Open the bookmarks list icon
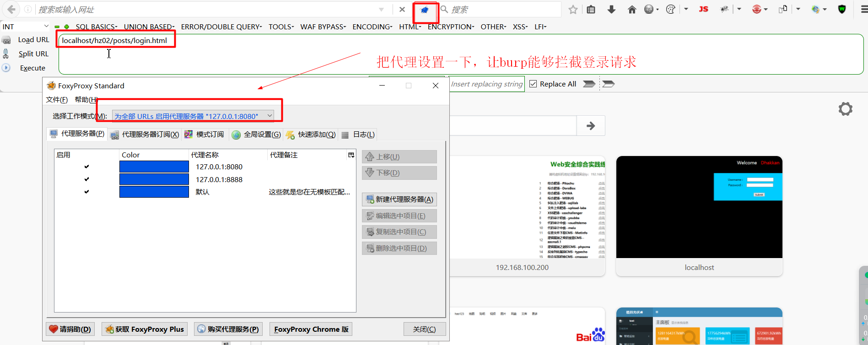The height and width of the screenshot is (345, 868). [x=591, y=10]
